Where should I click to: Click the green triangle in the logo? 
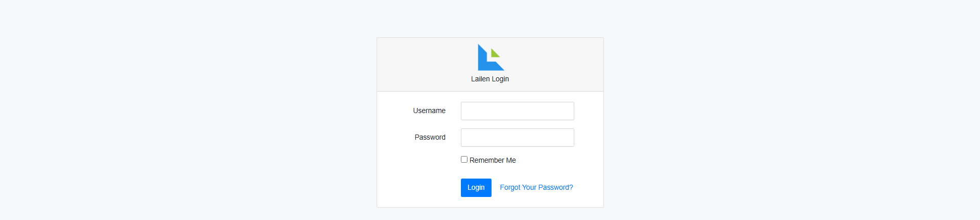point(494,54)
